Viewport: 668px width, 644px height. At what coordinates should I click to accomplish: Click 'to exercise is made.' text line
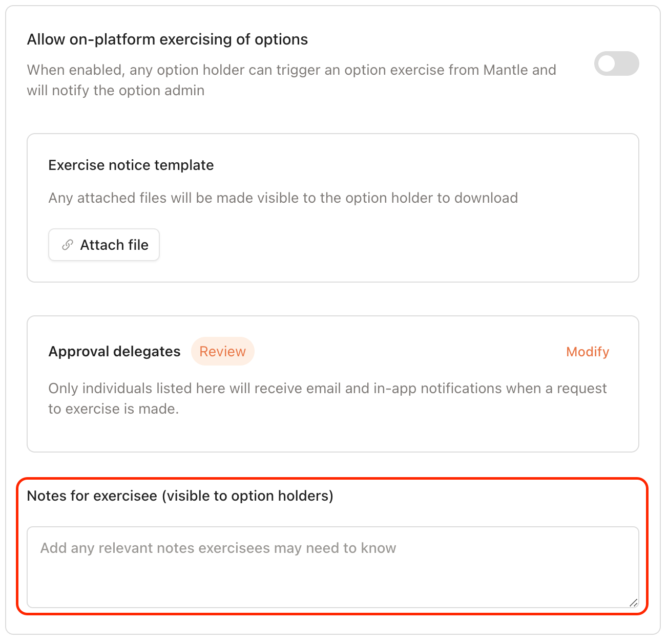pos(113,409)
